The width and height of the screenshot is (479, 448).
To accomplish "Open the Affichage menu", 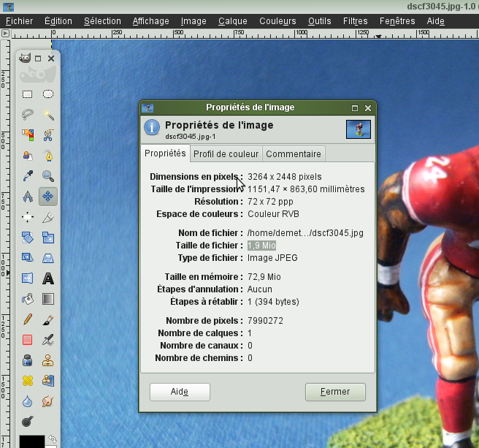I will [150, 21].
